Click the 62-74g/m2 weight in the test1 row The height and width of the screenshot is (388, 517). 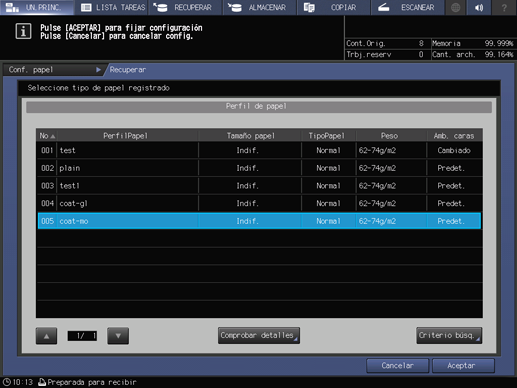(377, 186)
